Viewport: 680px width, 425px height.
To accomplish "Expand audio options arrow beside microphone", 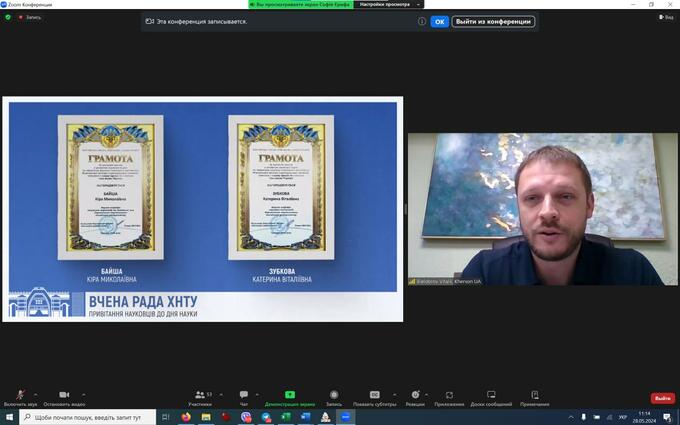I will click(x=36, y=395).
